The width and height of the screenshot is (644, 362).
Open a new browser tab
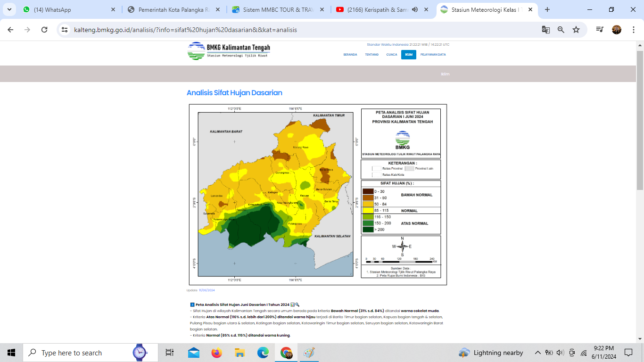(547, 9)
